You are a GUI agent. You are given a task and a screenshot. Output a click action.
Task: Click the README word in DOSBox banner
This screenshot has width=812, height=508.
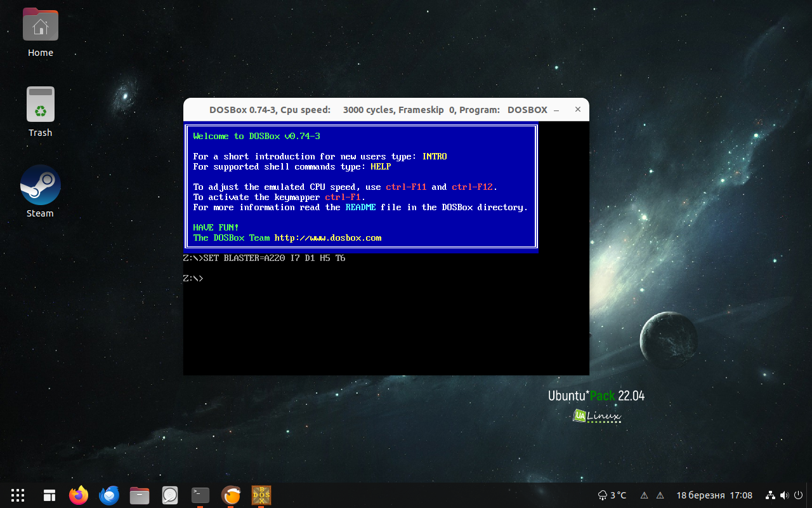point(361,207)
